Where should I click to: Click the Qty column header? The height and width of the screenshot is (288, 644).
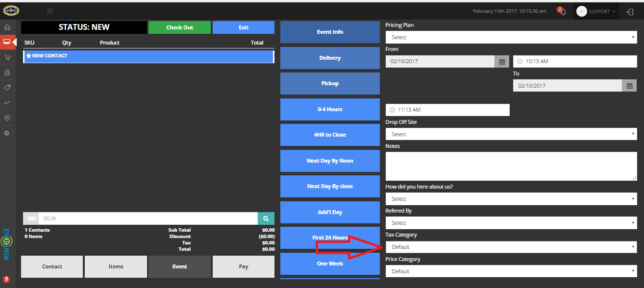[x=67, y=43]
